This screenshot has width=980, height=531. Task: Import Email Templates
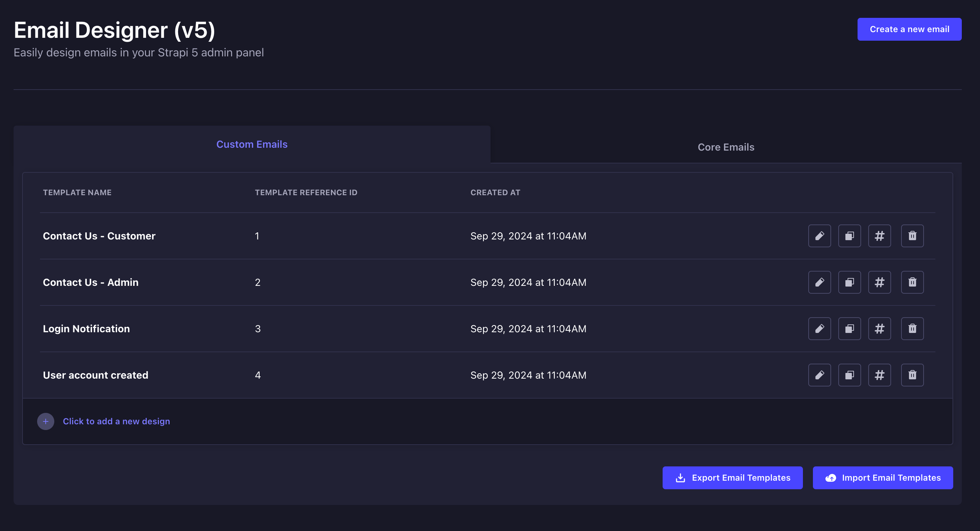pyautogui.click(x=883, y=478)
